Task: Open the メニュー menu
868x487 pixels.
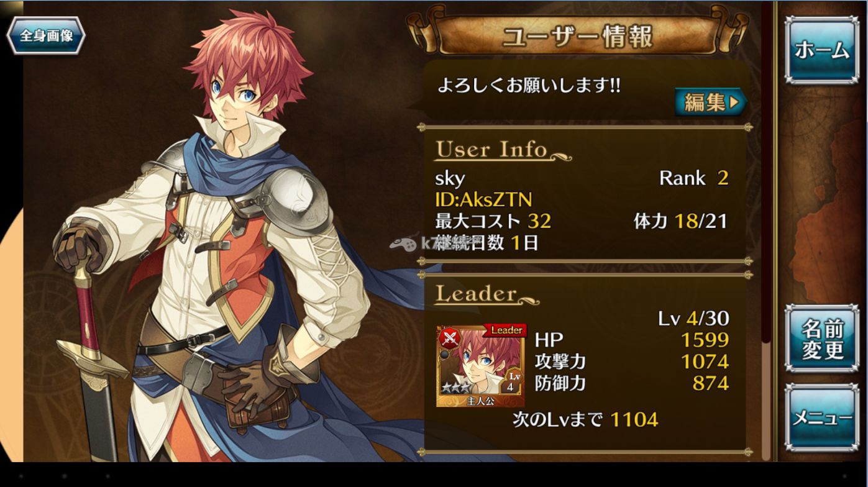Action: pyautogui.click(x=821, y=417)
